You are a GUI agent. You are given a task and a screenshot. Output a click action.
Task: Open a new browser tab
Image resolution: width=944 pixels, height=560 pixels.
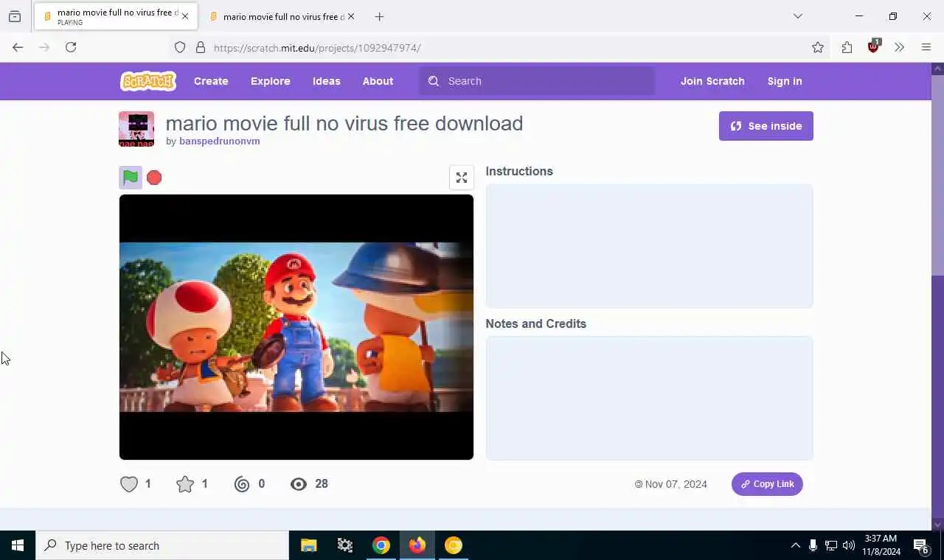coord(379,16)
